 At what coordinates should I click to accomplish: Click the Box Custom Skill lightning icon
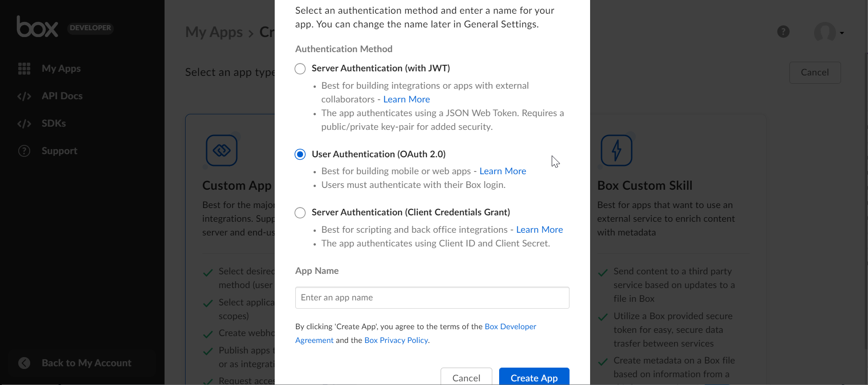pyautogui.click(x=616, y=150)
